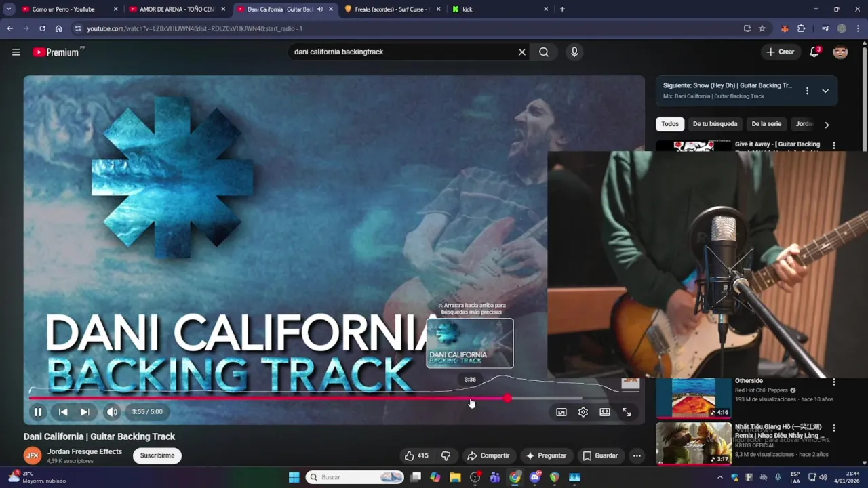
Task: Mute the player volume
Action: [113, 412]
